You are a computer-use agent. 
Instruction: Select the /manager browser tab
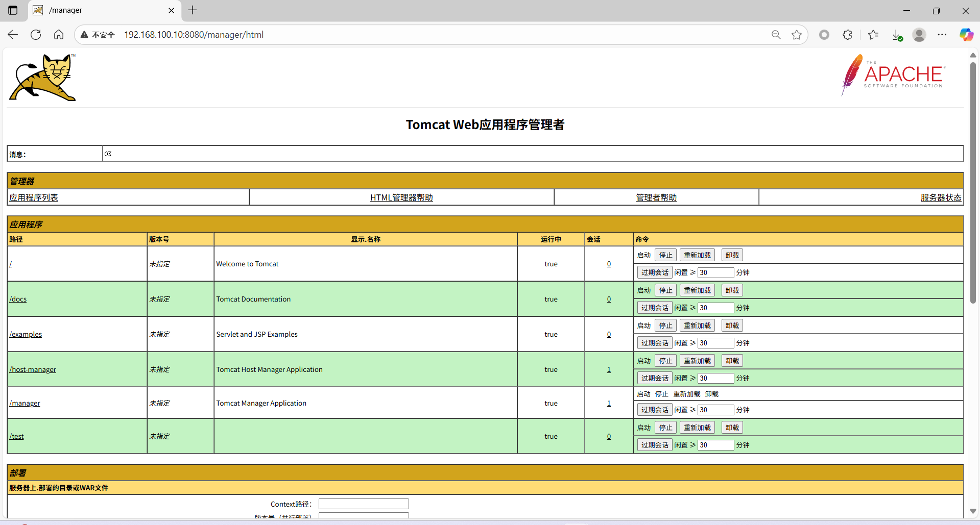[105, 10]
